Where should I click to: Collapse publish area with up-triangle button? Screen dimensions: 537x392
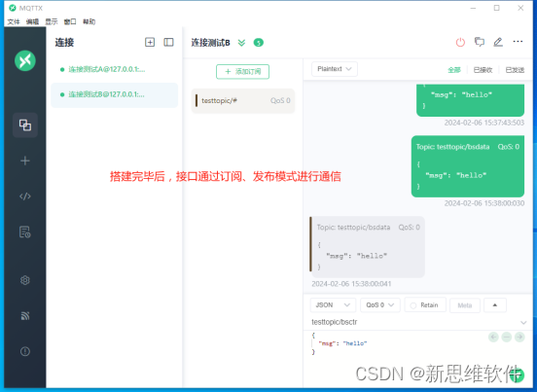[x=495, y=305]
